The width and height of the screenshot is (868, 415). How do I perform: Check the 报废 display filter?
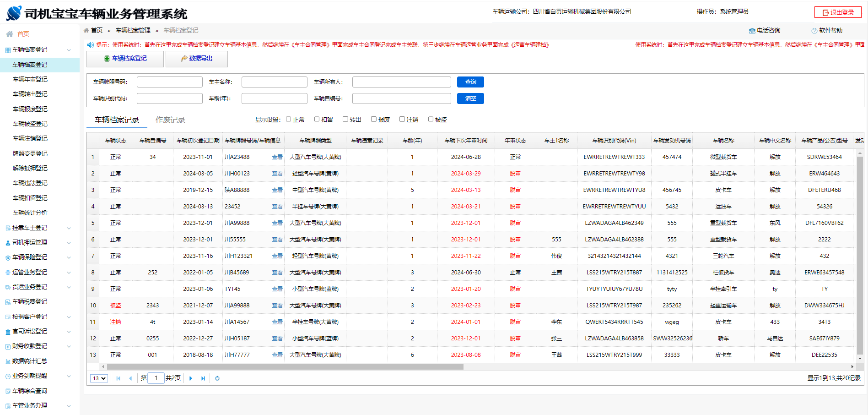pyautogui.click(x=374, y=119)
